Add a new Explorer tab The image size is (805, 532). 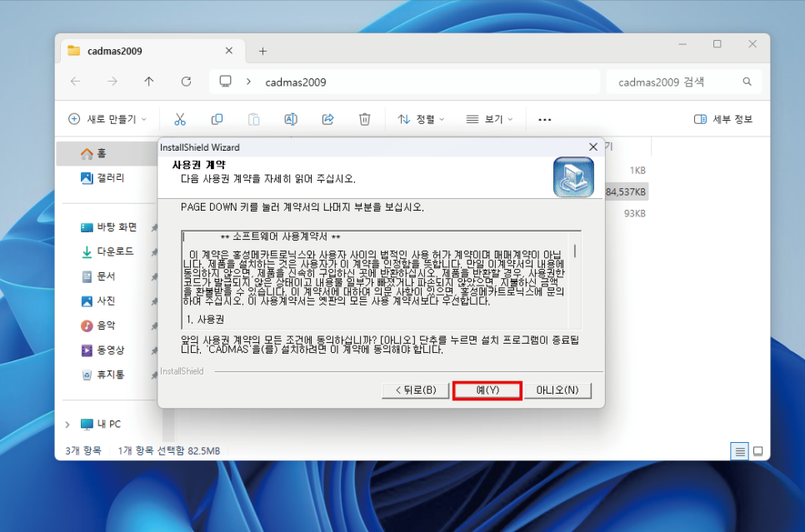point(262,51)
